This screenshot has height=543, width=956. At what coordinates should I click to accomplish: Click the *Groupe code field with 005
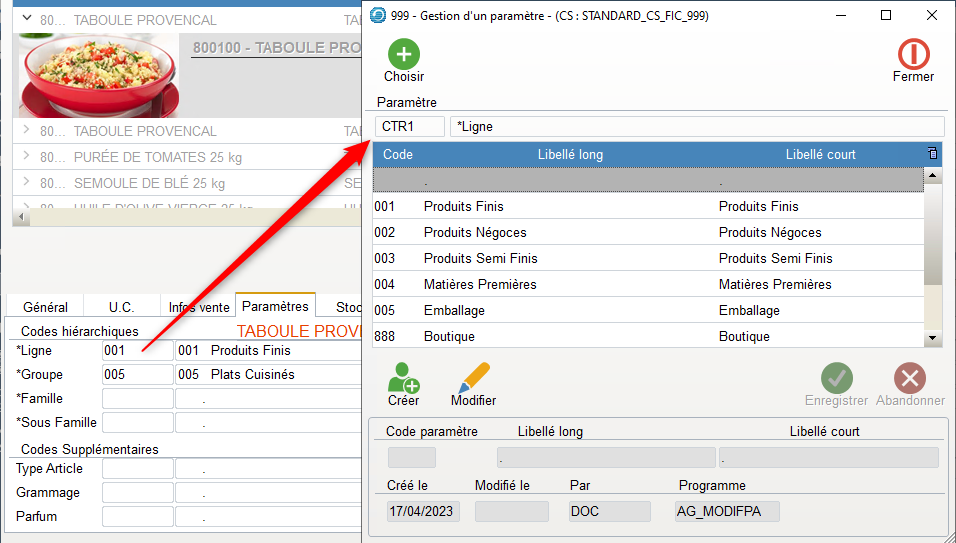pyautogui.click(x=137, y=375)
